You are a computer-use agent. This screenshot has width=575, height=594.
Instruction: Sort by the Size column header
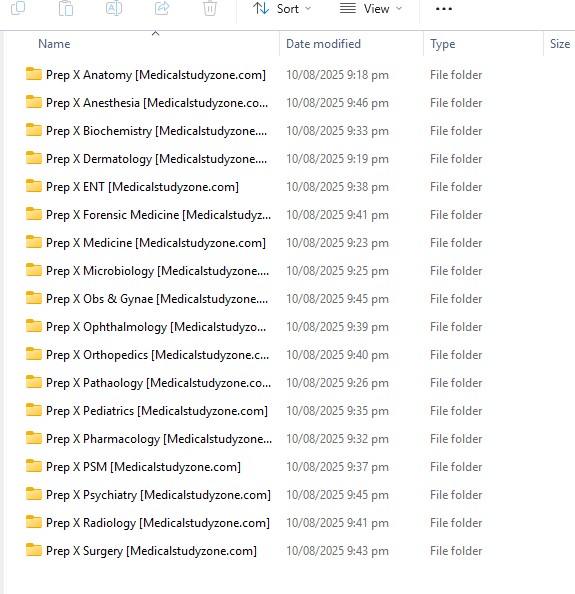click(x=560, y=44)
